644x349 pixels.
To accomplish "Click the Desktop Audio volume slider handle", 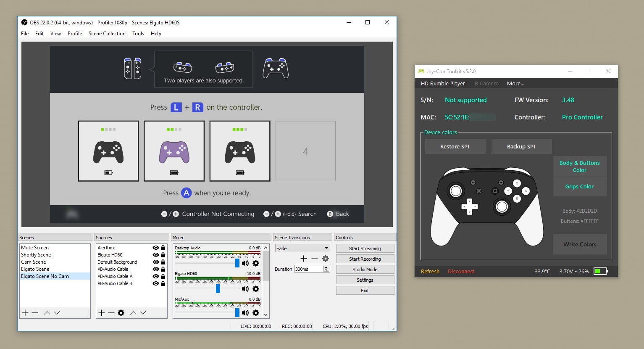I will (237, 263).
